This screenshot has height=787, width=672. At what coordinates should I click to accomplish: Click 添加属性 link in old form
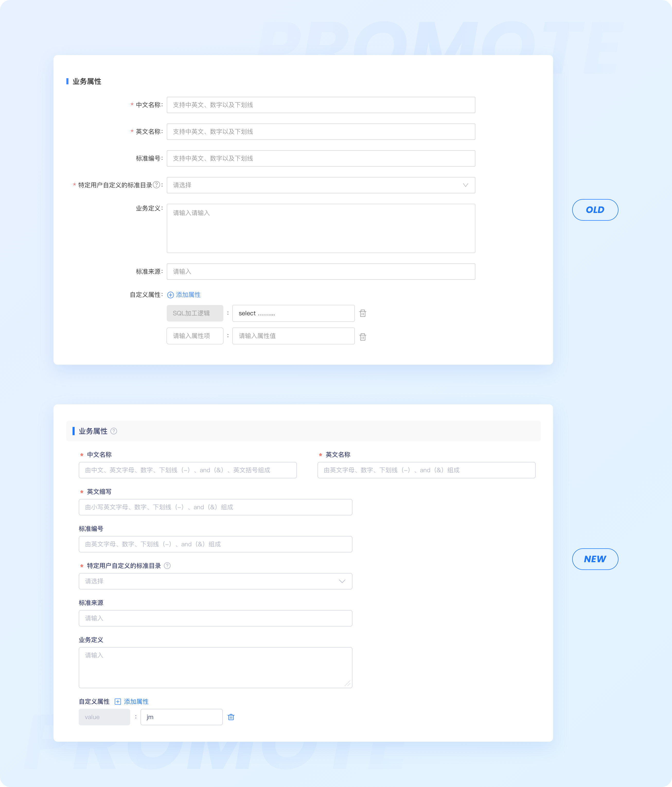coord(188,295)
